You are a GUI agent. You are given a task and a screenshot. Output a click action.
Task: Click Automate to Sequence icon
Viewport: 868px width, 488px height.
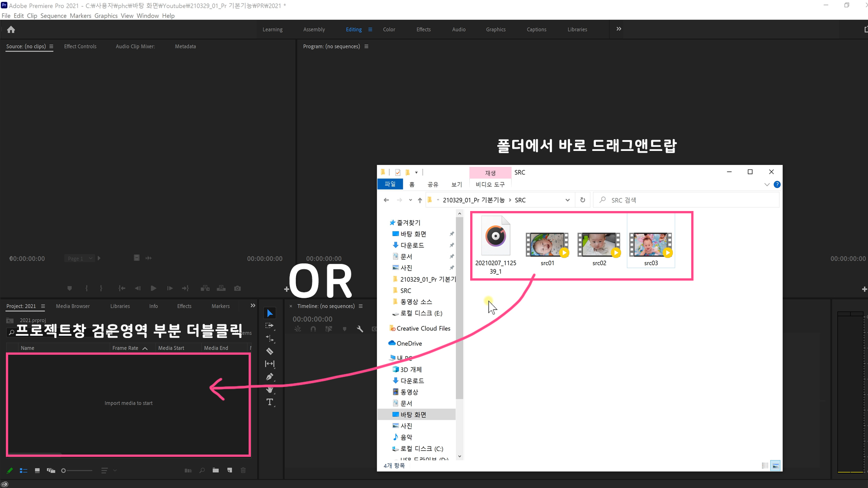(x=188, y=470)
